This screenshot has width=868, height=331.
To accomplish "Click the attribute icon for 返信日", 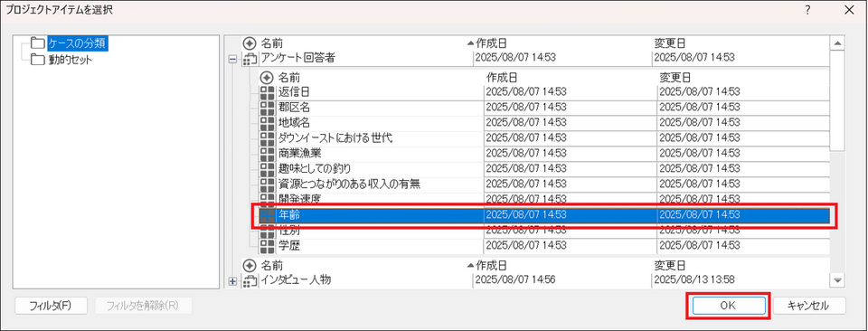I will click(x=268, y=92).
